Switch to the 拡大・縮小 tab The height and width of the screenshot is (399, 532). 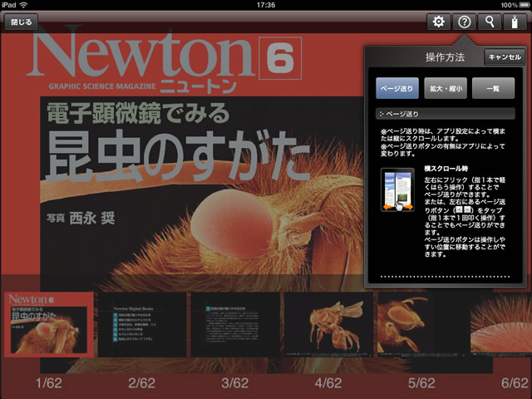446,88
